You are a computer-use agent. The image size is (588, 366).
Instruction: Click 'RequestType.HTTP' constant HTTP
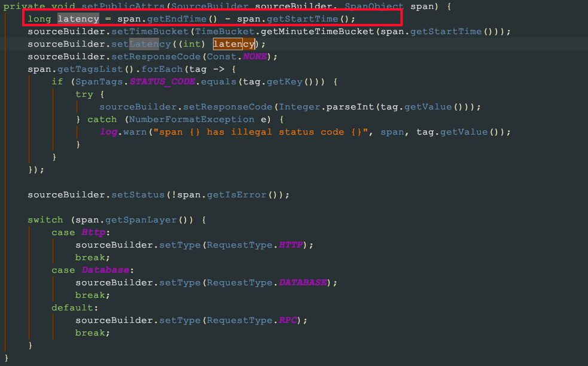291,245
